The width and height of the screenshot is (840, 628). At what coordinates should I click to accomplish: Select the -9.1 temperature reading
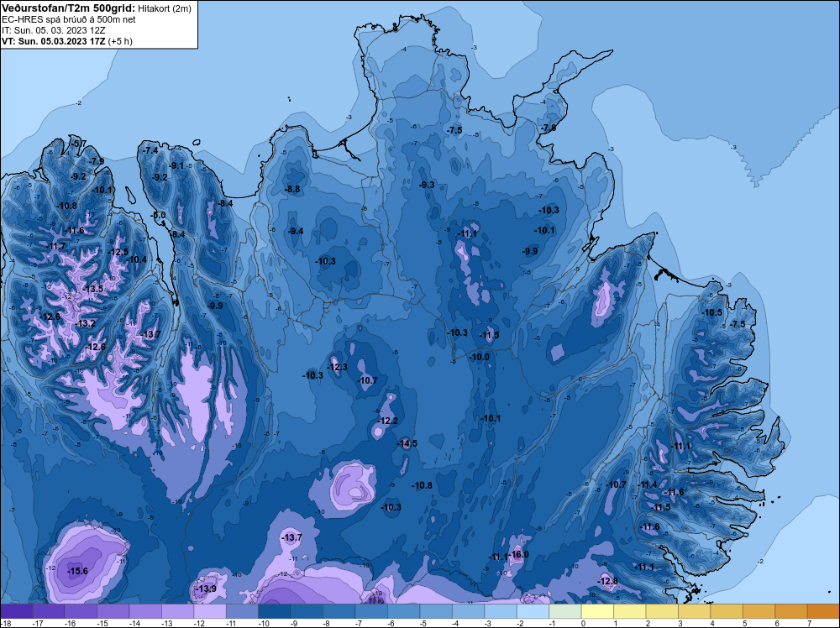[176, 165]
